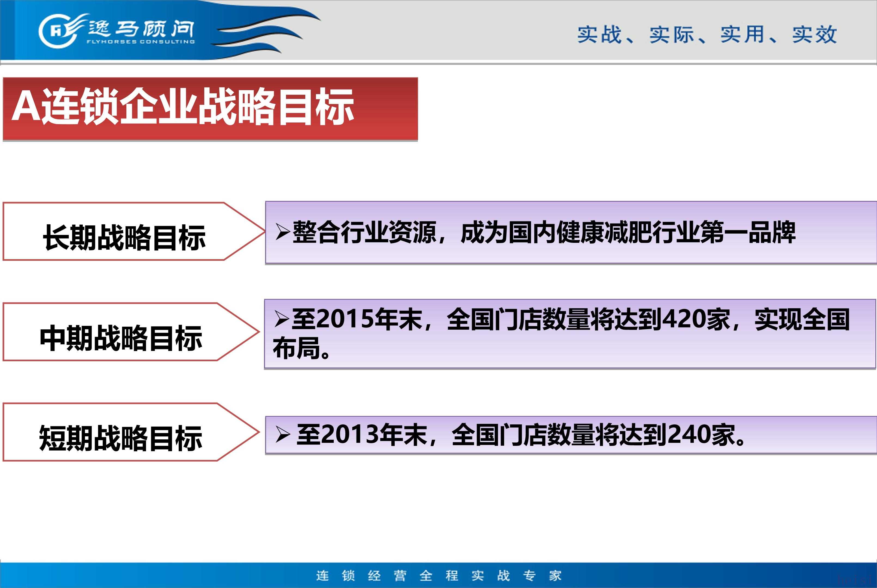
Task: Select the slogan text 实战、实际、实用、实效
Action: pos(707,35)
